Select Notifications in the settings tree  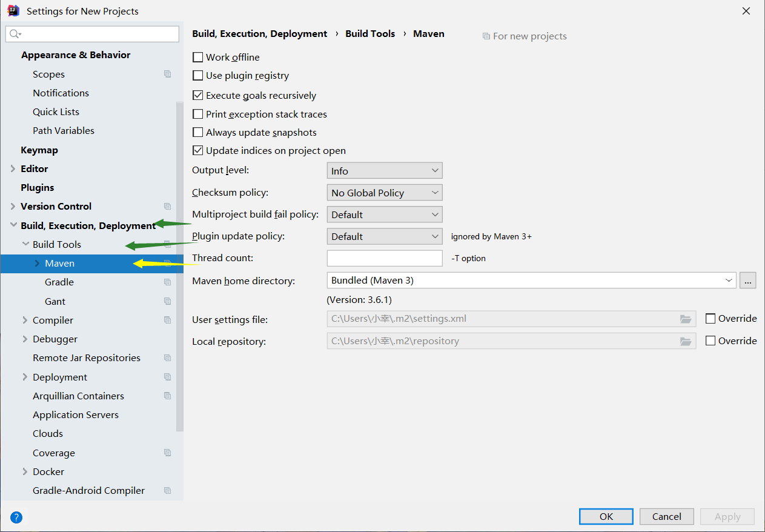click(61, 93)
